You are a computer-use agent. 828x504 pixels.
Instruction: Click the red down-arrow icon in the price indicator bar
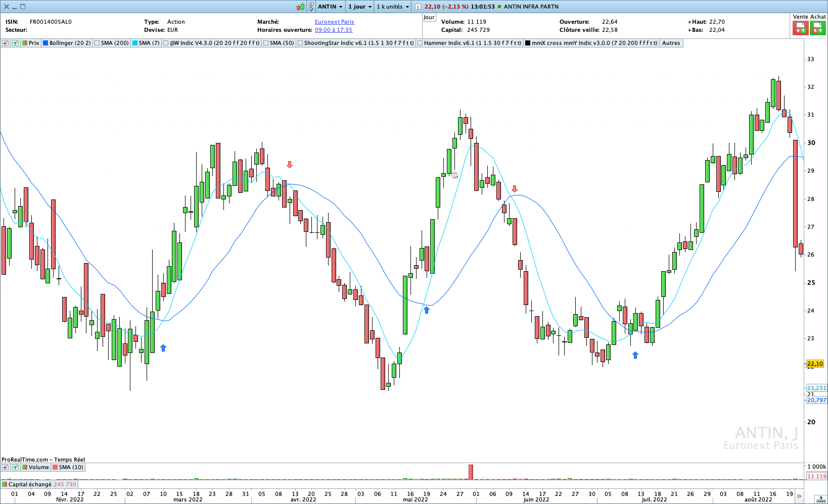[x=5, y=43]
